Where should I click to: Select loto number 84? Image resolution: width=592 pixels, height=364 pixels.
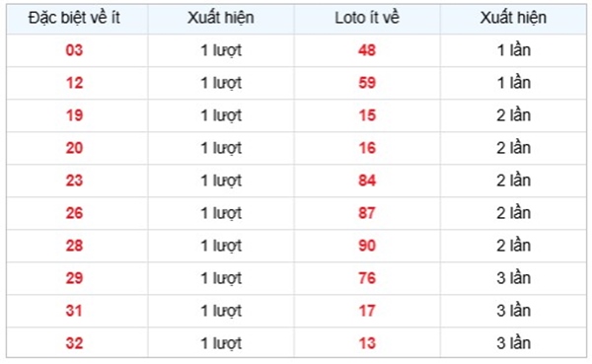click(367, 181)
